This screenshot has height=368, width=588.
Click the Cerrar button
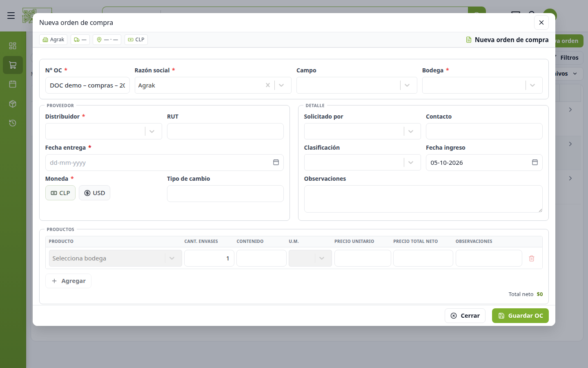click(465, 316)
